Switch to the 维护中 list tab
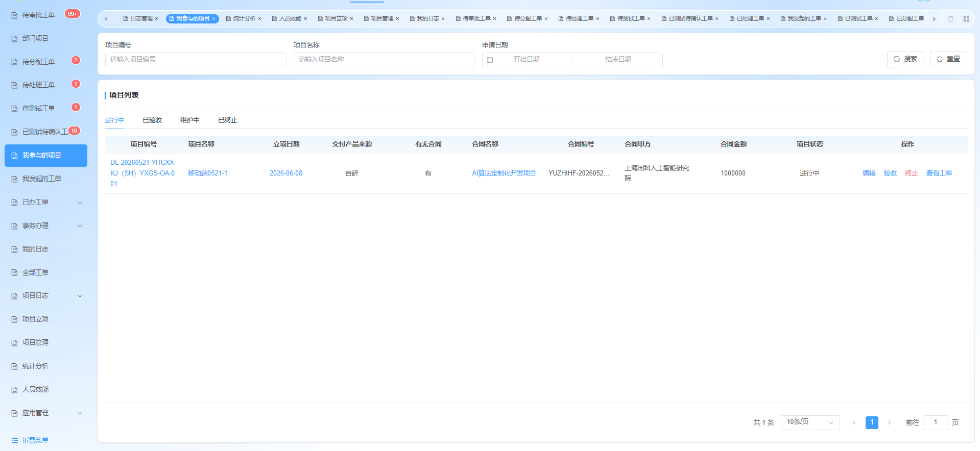Image resolution: width=980 pixels, height=451 pixels. (190, 120)
